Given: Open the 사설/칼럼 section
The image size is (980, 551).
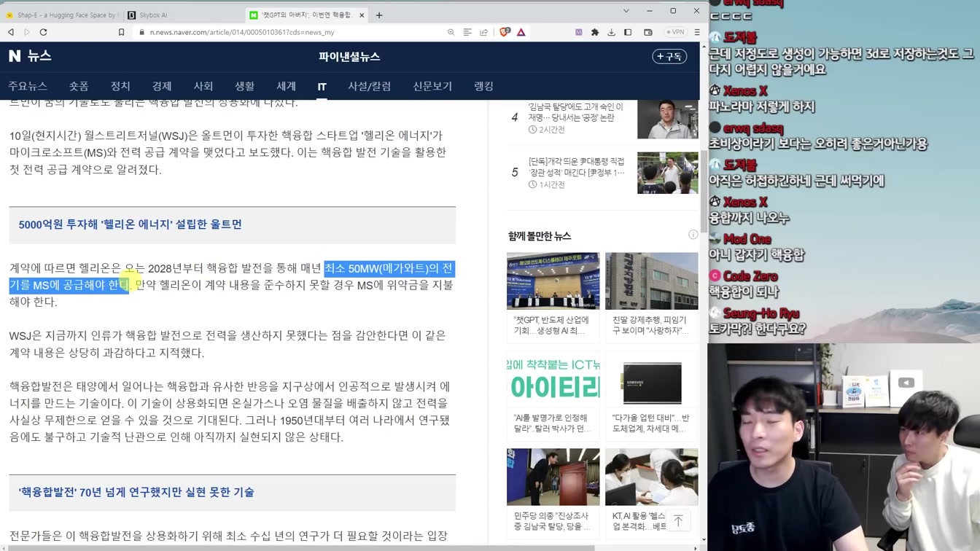Looking at the screenshot, I should click(370, 86).
